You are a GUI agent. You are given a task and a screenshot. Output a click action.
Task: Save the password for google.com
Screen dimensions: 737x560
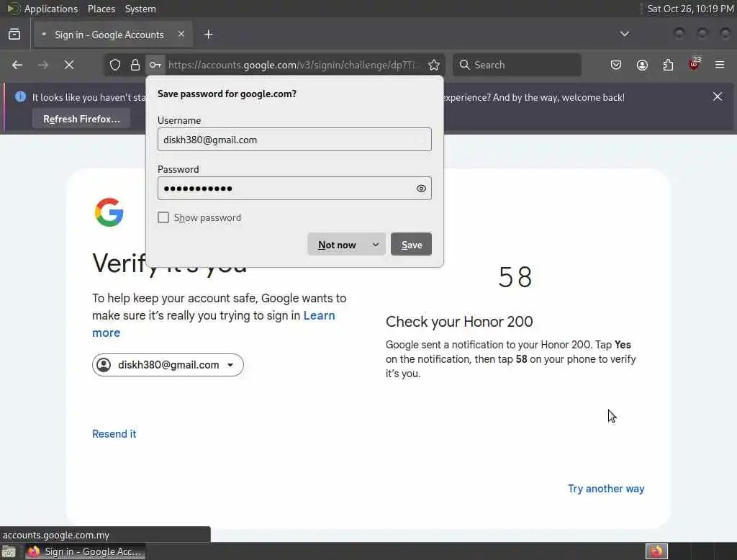(x=411, y=245)
